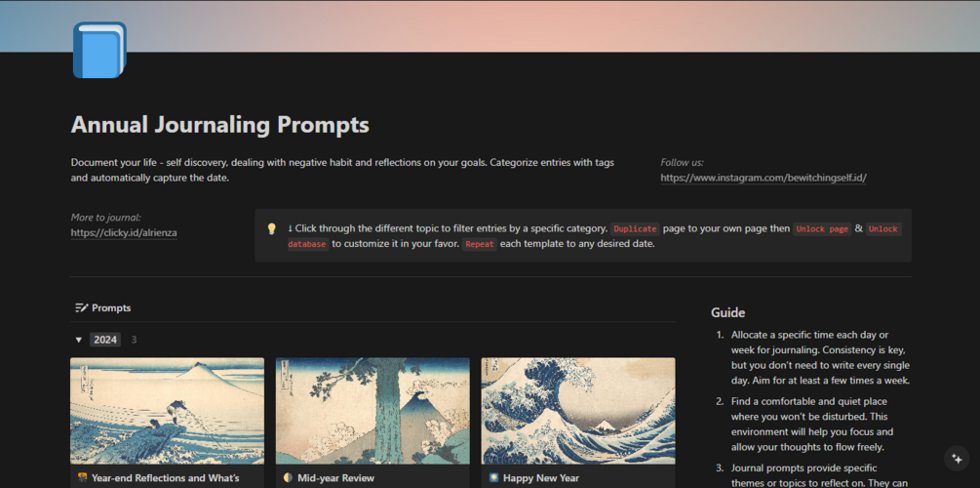Click the Mid-year Review moon icon
Viewport: 980px width, 488px height.
[x=288, y=478]
